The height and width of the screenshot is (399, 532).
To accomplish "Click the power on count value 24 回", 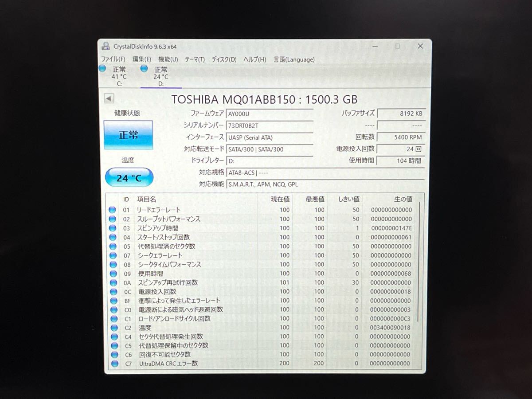I will [x=400, y=149].
